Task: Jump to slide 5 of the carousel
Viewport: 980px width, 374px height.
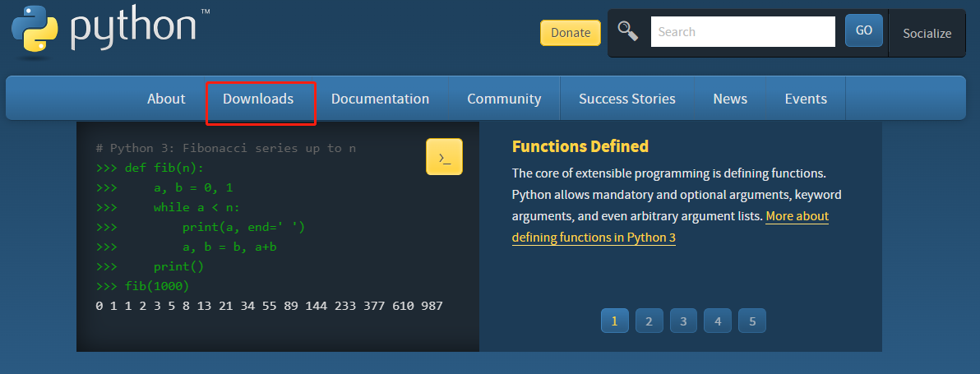Action: click(751, 321)
